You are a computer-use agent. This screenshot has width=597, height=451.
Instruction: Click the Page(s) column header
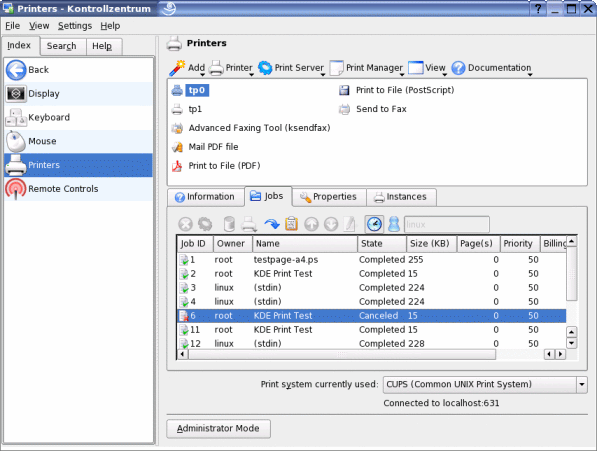[478, 244]
